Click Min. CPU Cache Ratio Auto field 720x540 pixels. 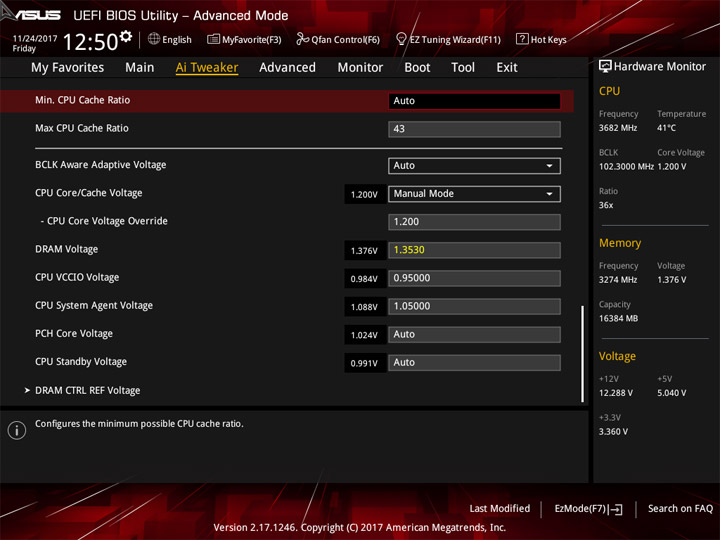pyautogui.click(x=474, y=101)
